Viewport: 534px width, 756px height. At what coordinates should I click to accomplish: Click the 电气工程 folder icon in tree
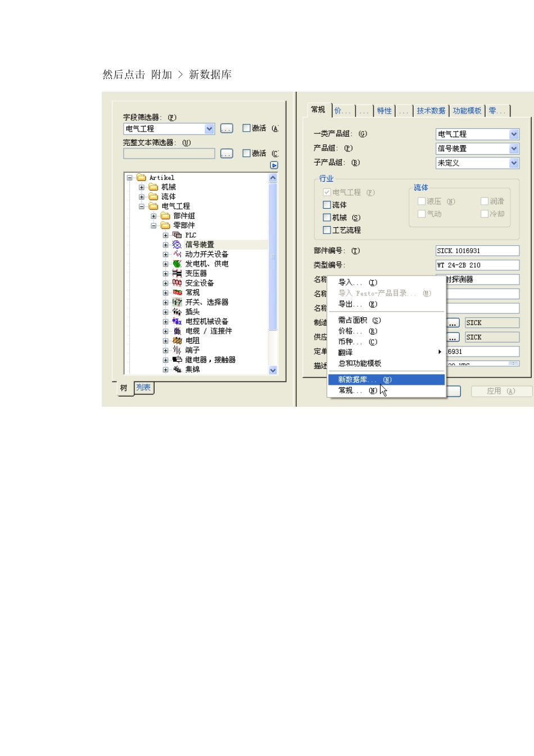[x=153, y=206]
